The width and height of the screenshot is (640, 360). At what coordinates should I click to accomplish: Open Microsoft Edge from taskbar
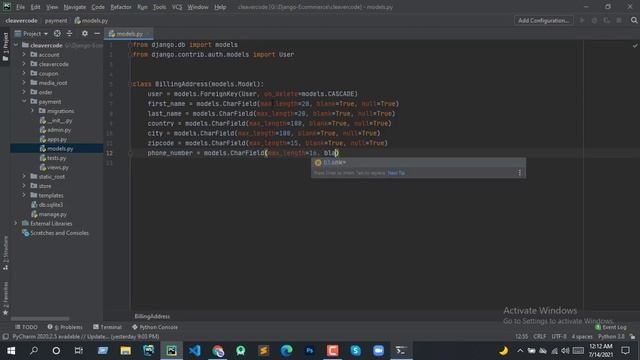(287, 351)
